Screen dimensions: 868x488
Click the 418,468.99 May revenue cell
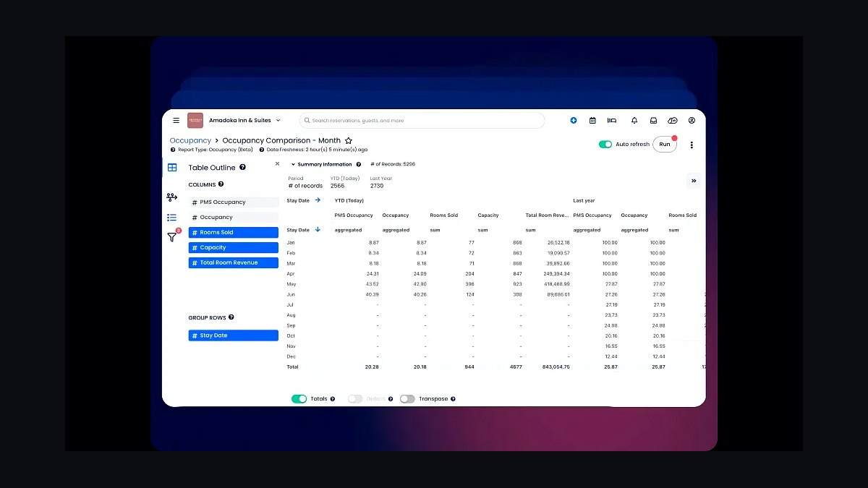[x=556, y=284]
